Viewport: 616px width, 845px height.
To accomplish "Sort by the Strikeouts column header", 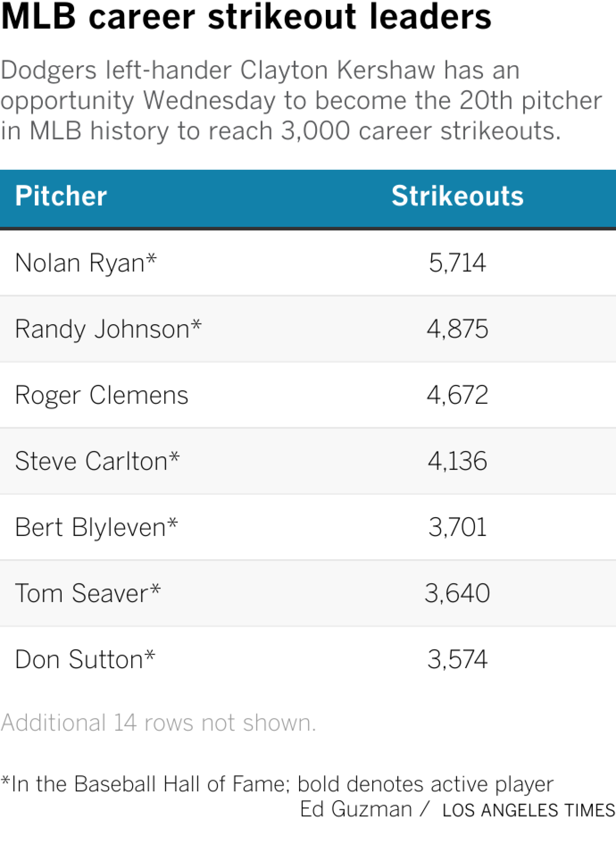I will [x=457, y=196].
